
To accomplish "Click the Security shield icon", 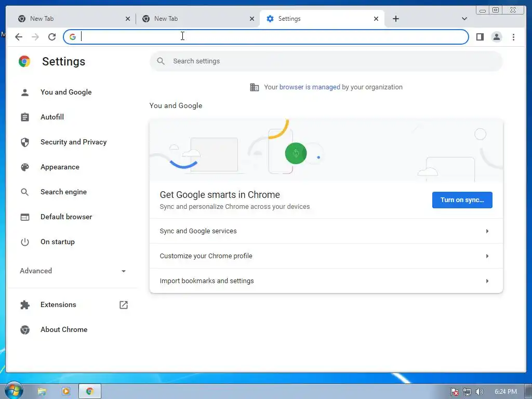I will click(x=25, y=142).
